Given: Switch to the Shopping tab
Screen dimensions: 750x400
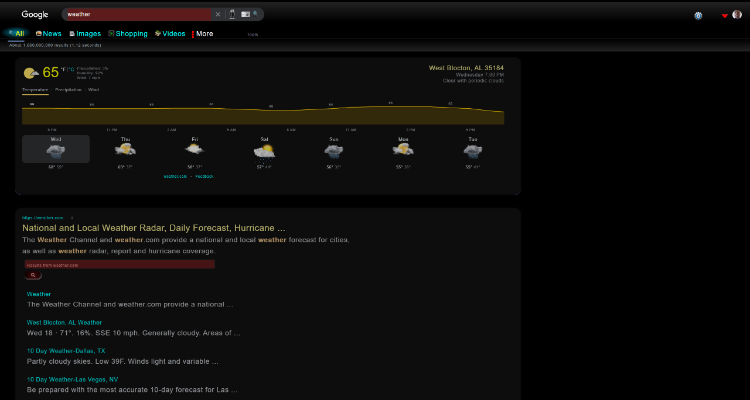Looking at the screenshot, I should point(128,33).
